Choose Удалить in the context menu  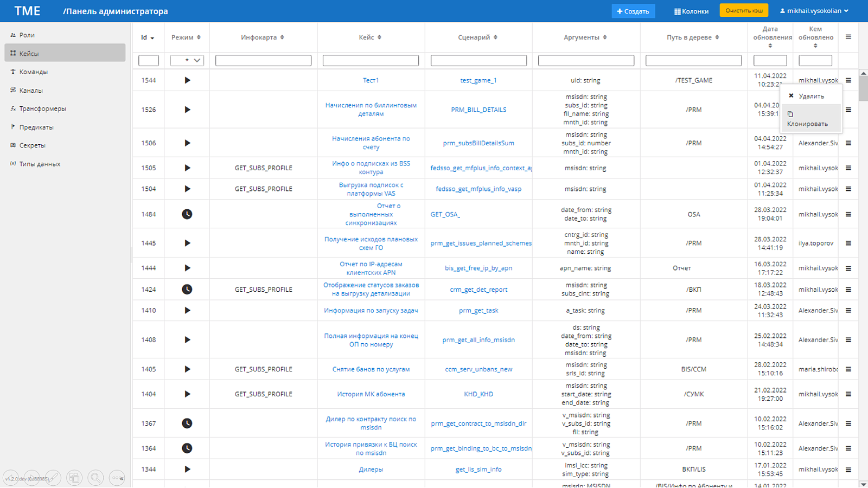tap(811, 96)
